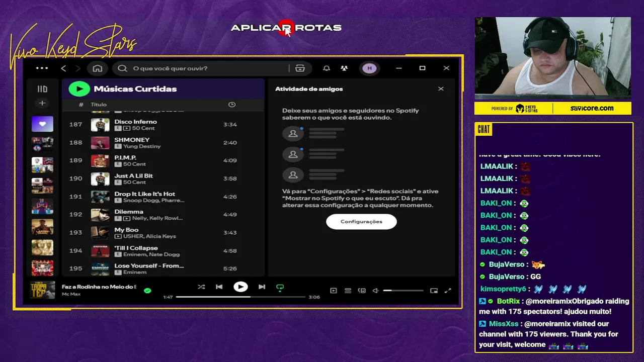The width and height of the screenshot is (644, 362).
Task: Adjust the volume slider
Action: point(403,291)
